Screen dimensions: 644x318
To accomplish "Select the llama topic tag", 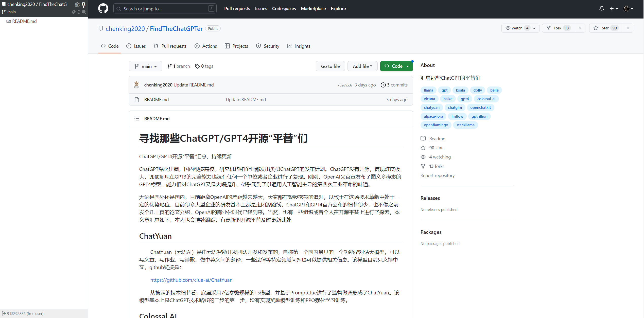I will (428, 90).
